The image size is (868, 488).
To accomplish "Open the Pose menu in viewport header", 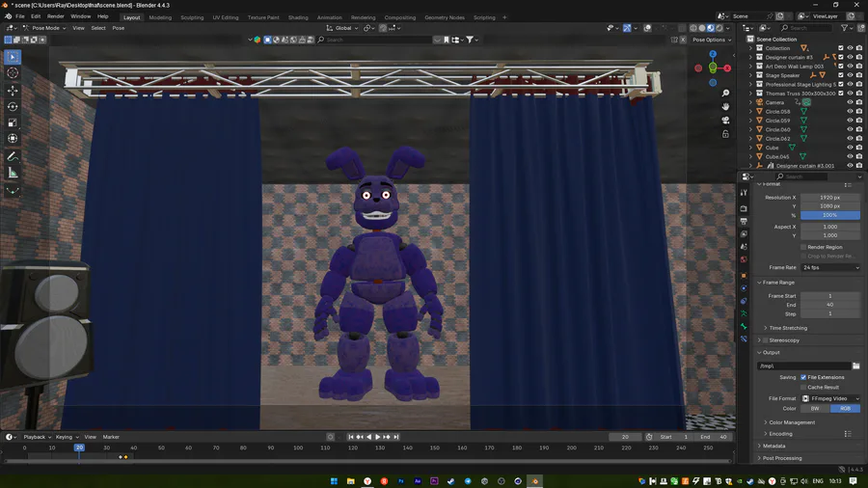I will tap(119, 28).
